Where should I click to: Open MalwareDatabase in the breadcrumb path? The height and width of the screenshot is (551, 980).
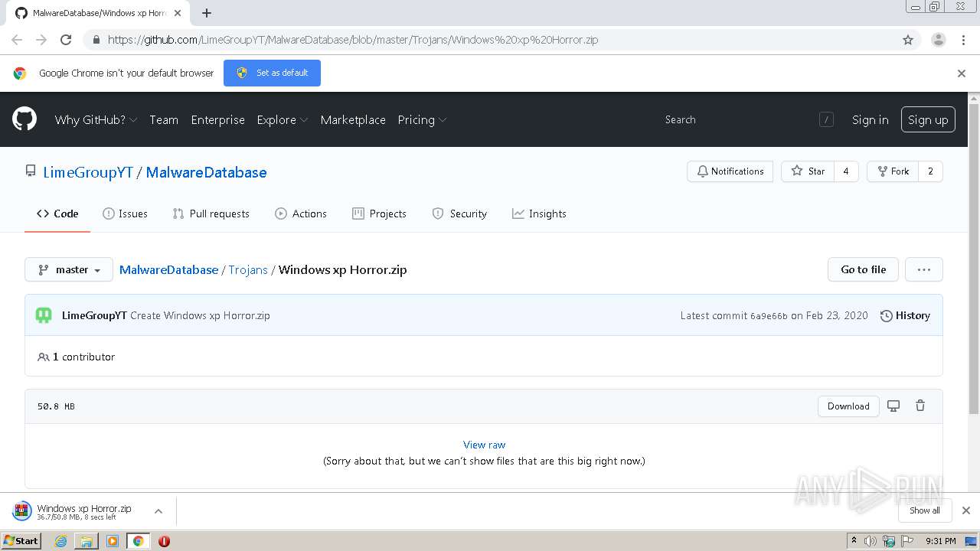click(x=168, y=269)
